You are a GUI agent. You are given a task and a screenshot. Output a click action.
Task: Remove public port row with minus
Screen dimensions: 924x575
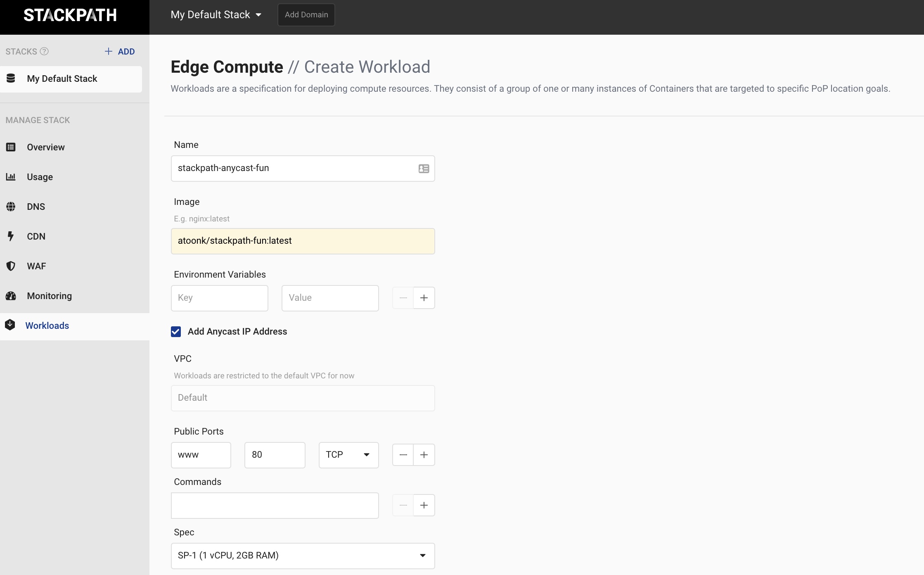pyautogui.click(x=403, y=455)
